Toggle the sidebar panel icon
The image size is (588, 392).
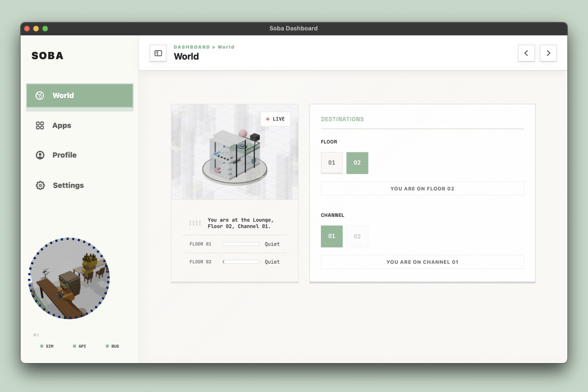(x=158, y=53)
